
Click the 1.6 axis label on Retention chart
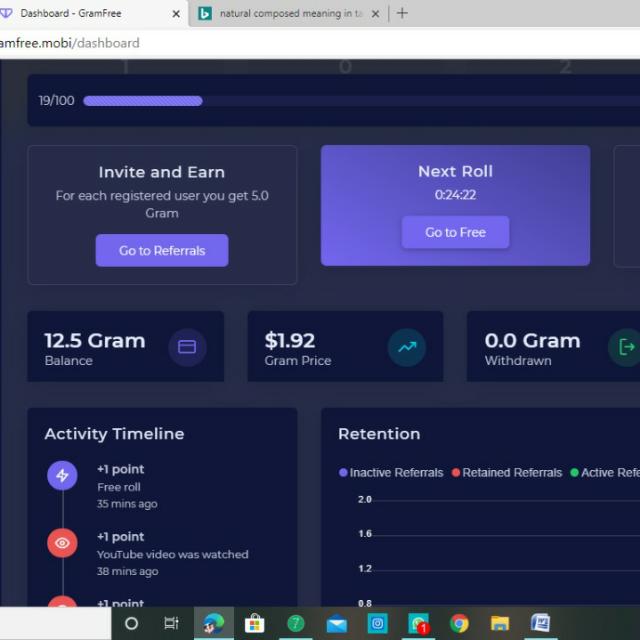tap(364, 534)
